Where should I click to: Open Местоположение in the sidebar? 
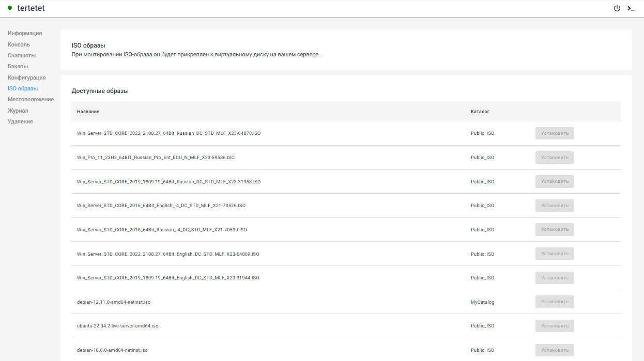tap(30, 99)
